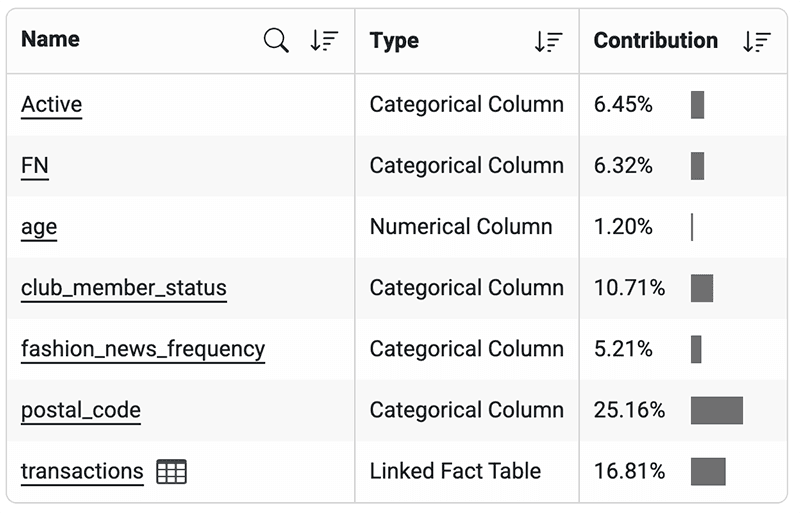Click the Name column header text
The height and width of the screenshot is (514, 800).
(50, 40)
